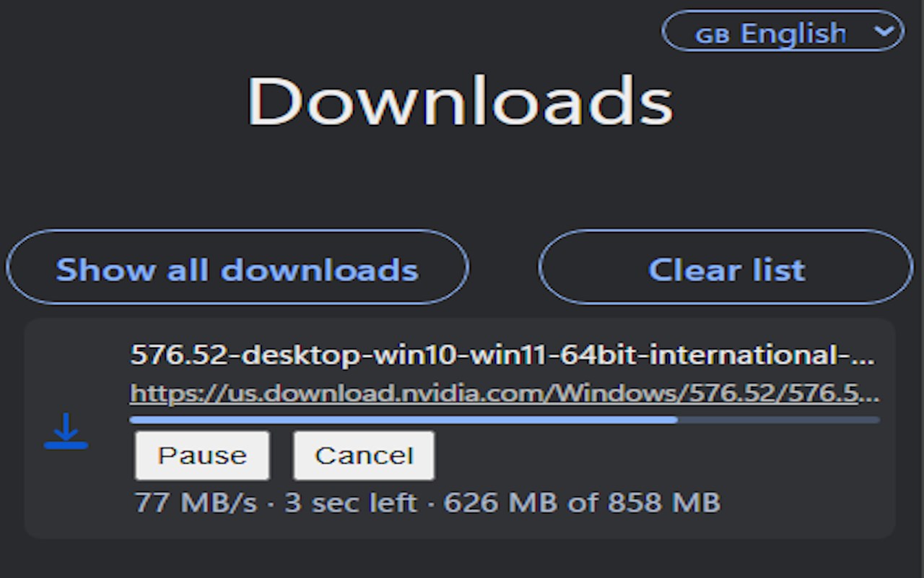This screenshot has height=578, width=924.
Task: Open the us.download.nvidia.com source link
Action: coord(504,394)
